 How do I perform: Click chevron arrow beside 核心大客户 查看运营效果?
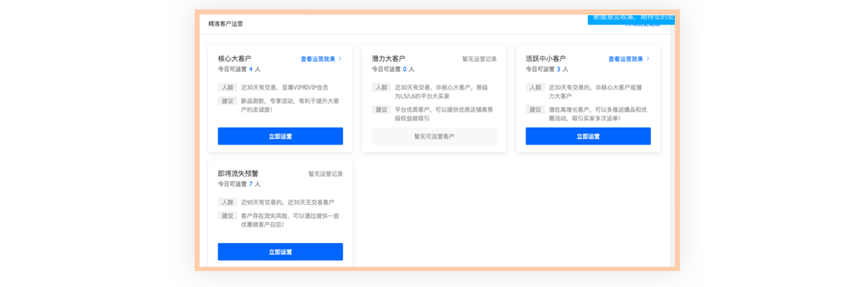tap(340, 59)
